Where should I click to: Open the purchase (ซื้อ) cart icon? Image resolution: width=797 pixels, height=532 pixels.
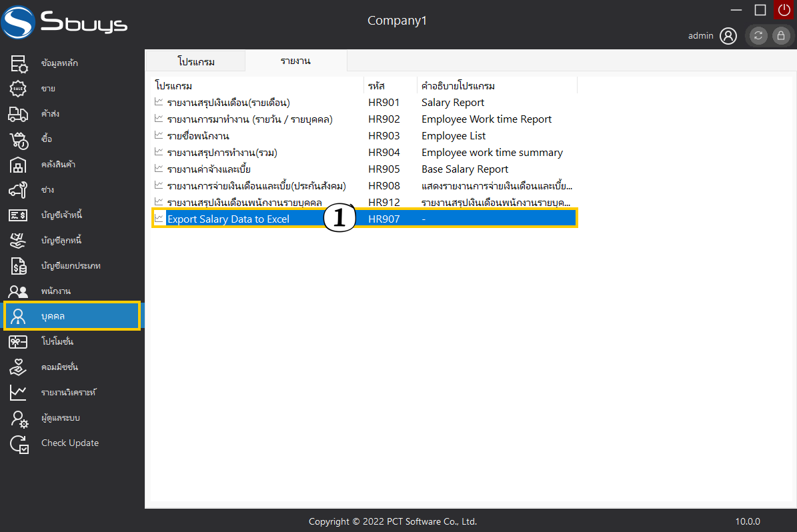pos(18,139)
